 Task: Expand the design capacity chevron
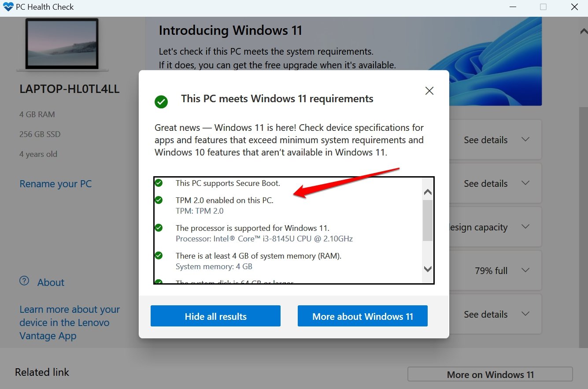pyautogui.click(x=525, y=226)
